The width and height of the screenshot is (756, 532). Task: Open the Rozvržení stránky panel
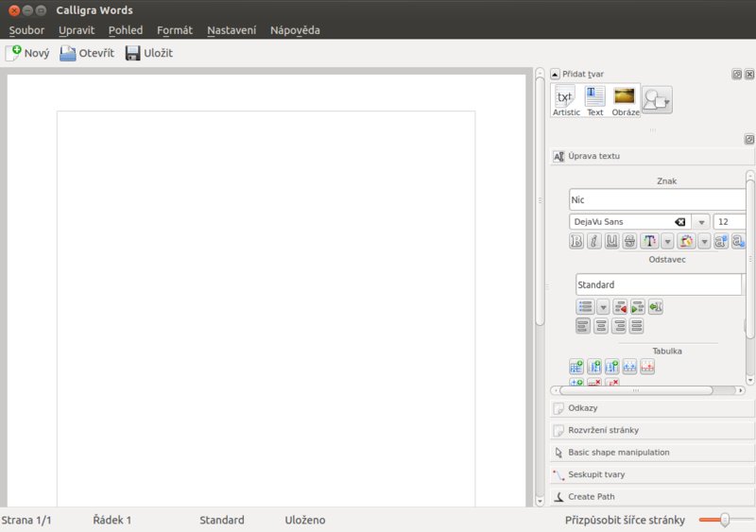click(x=652, y=430)
